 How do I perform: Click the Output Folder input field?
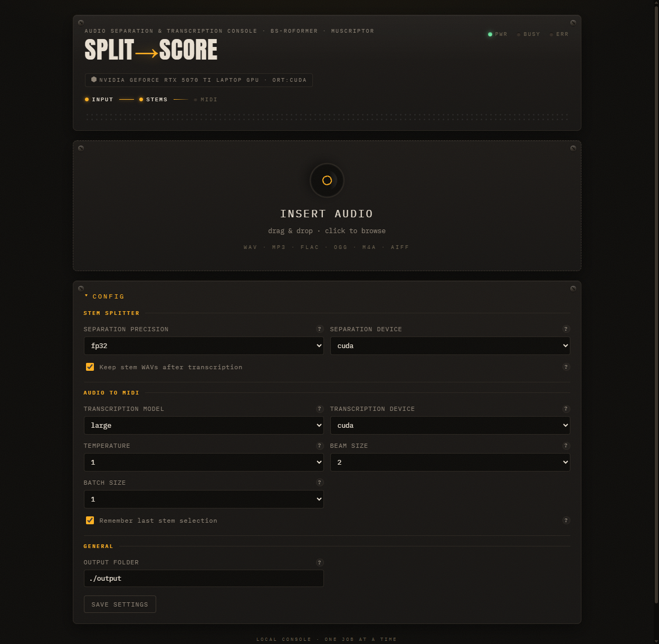coord(204,579)
